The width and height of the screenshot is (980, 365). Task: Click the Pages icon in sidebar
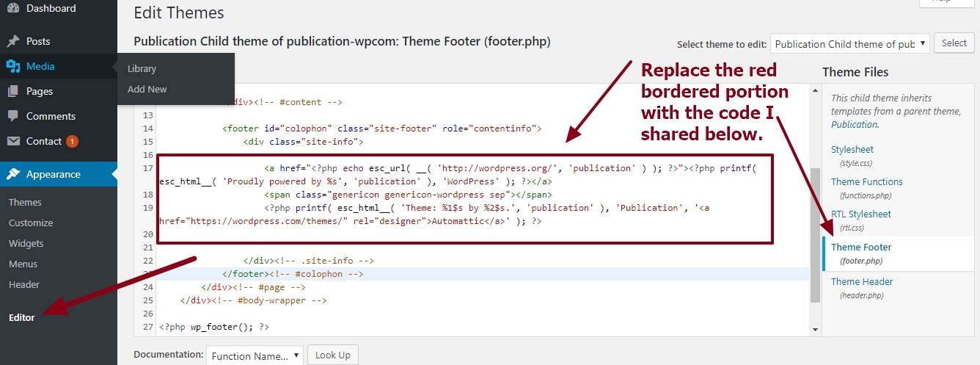13,91
